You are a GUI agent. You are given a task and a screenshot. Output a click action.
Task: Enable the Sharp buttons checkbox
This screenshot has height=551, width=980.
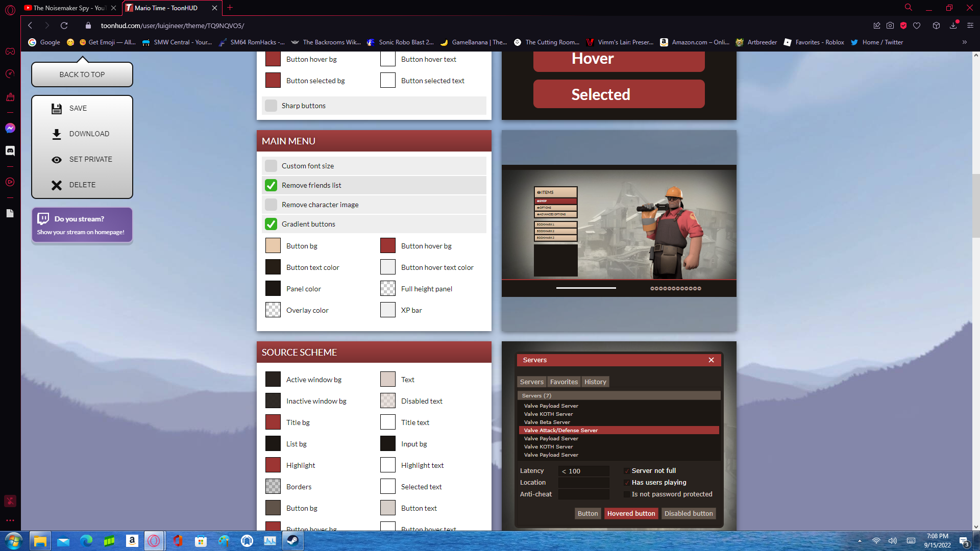[271, 106]
